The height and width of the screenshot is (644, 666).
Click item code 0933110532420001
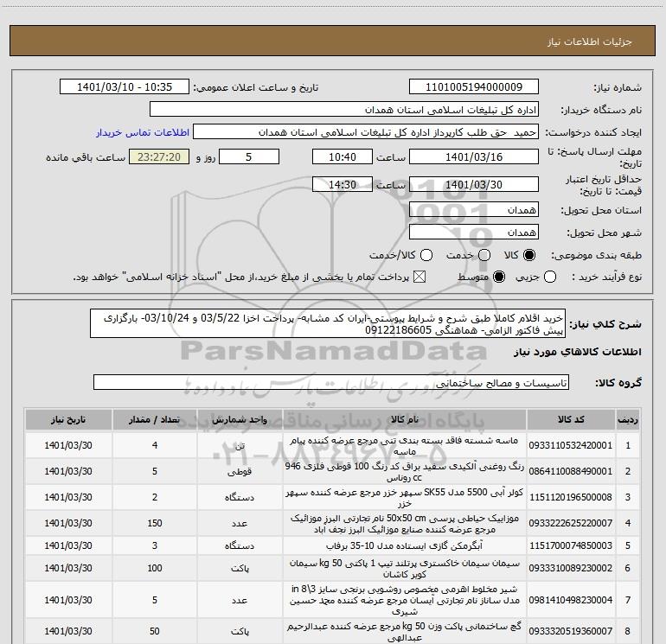pos(571,445)
